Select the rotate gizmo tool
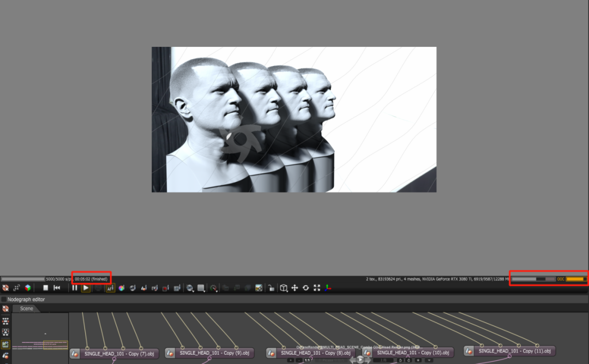 coord(306,288)
